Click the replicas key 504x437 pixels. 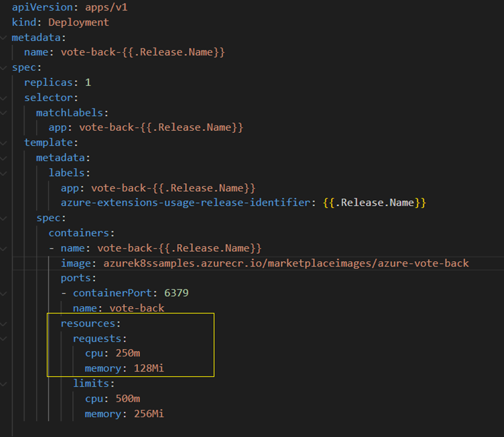pos(48,83)
